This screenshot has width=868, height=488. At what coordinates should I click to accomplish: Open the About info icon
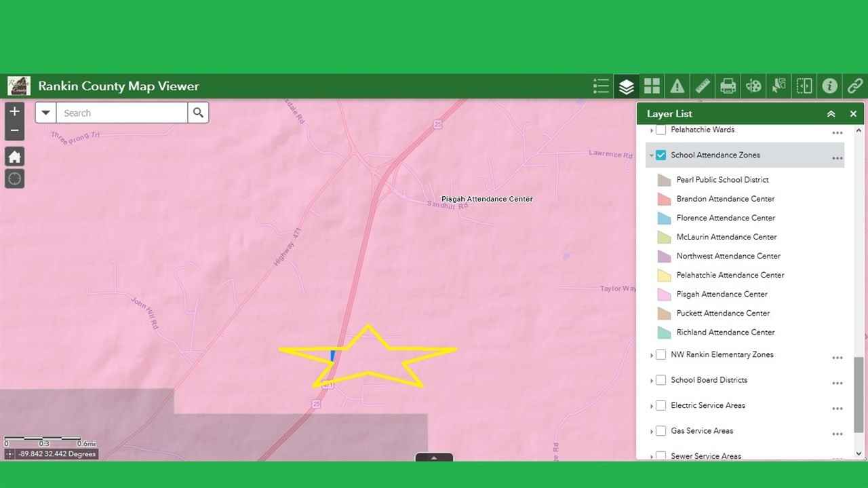pos(829,86)
